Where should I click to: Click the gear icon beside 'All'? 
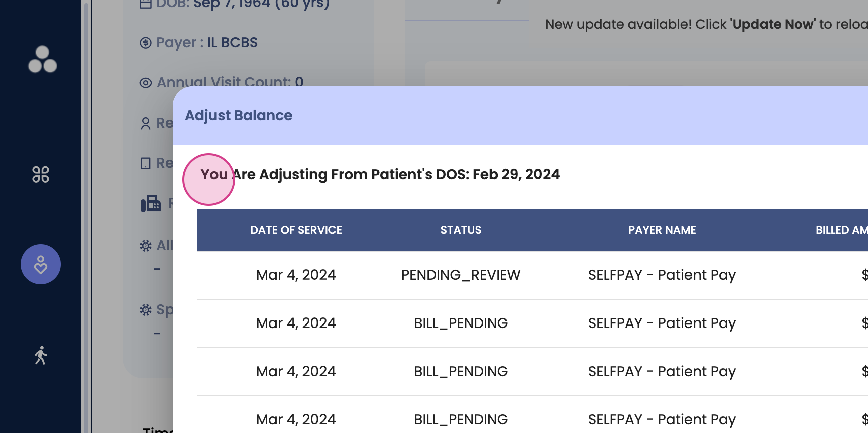pos(146,246)
